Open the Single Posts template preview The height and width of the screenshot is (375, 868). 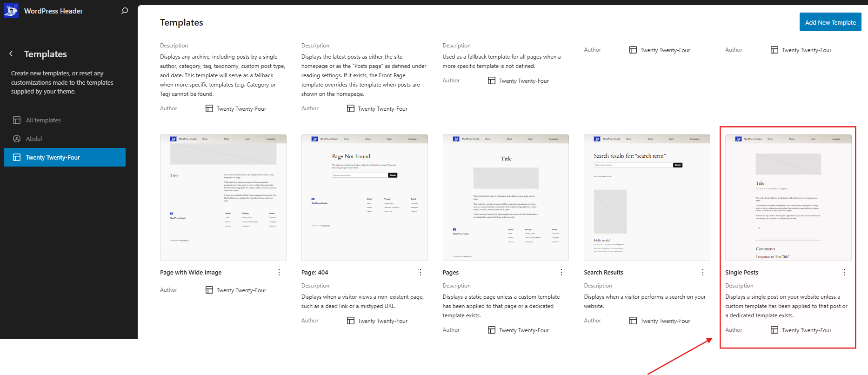(x=788, y=198)
